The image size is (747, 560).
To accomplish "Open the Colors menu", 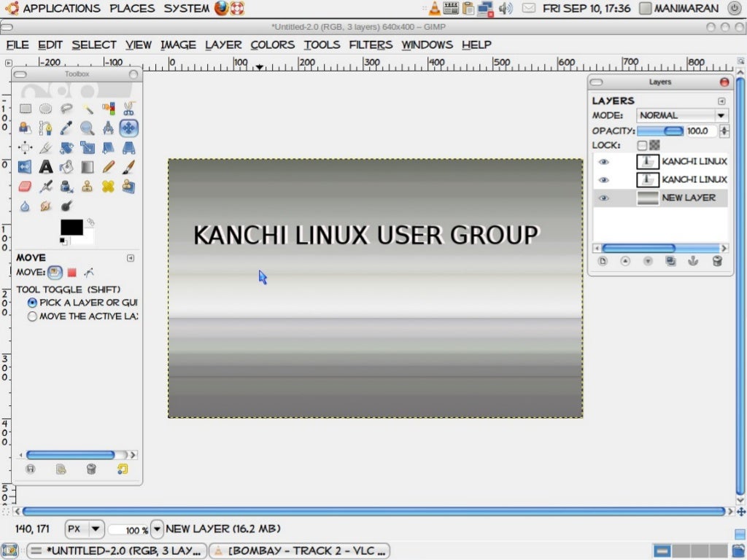I will point(273,44).
